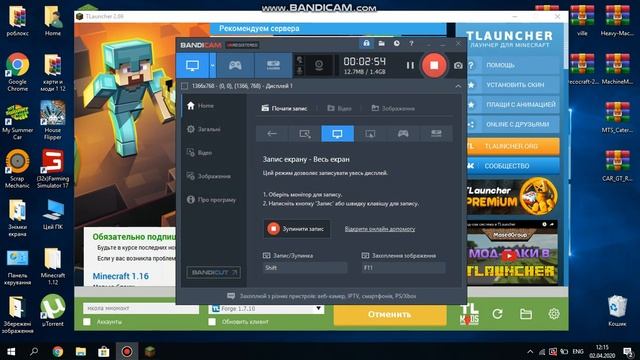Click the TLauncher Premium banner
Viewport: 640px width, 360px height.
pyautogui.click(x=512, y=197)
